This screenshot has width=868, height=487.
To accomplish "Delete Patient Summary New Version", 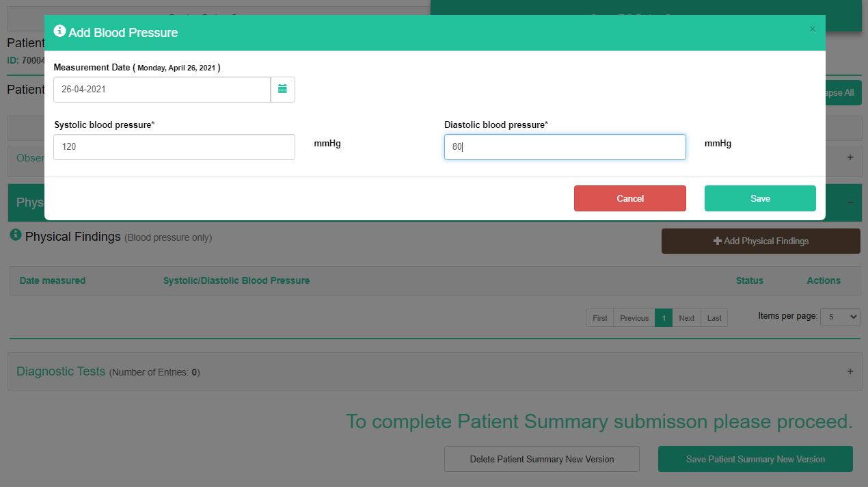I will (x=541, y=459).
